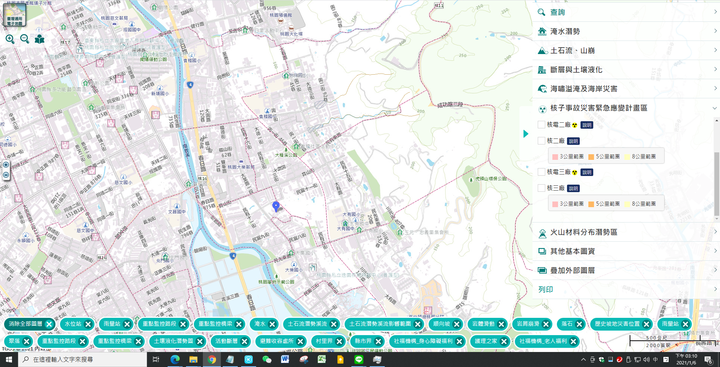Expand chevron for 疊加外部圖層 row
The width and height of the screenshot is (720, 367).
click(715, 271)
